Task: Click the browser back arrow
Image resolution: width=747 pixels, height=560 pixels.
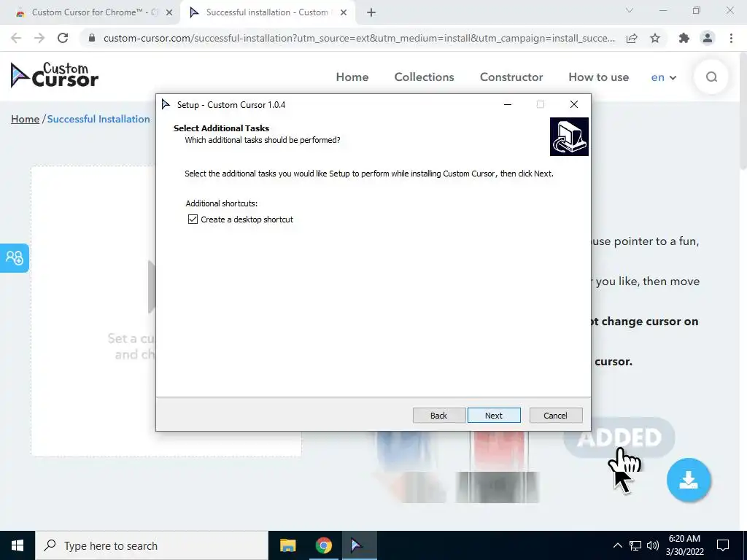Action: point(16,38)
